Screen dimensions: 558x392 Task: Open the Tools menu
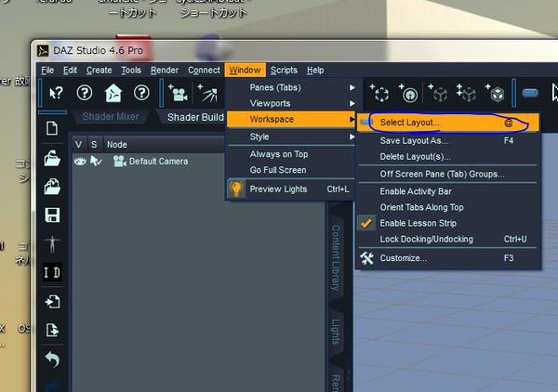[x=131, y=71]
